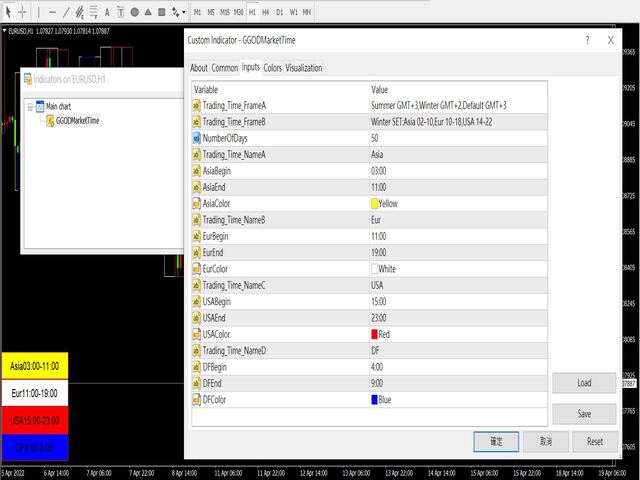Viewport: 640px width, 480px height.
Task: Cancel with the 取消 button
Action: click(546, 442)
